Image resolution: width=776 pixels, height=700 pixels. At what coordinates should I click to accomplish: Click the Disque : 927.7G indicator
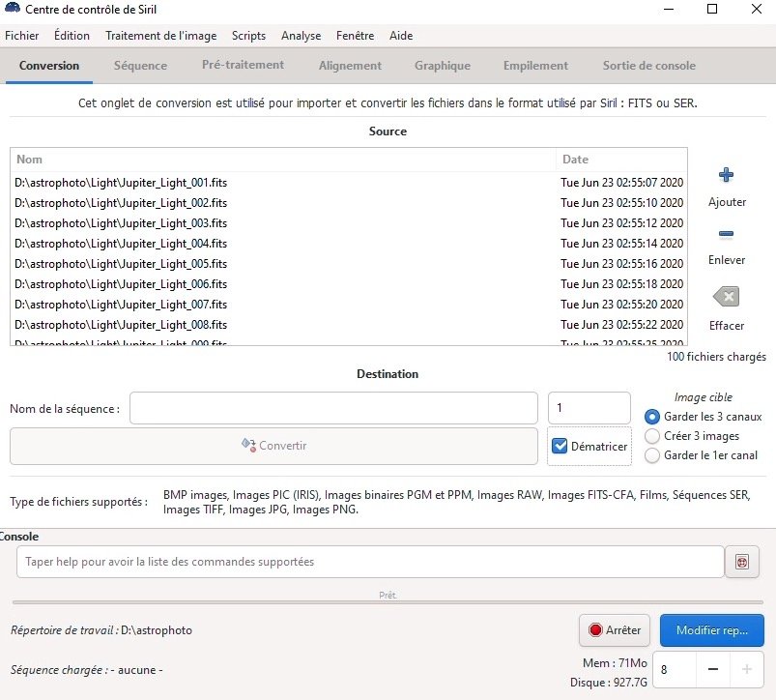click(x=608, y=683)
